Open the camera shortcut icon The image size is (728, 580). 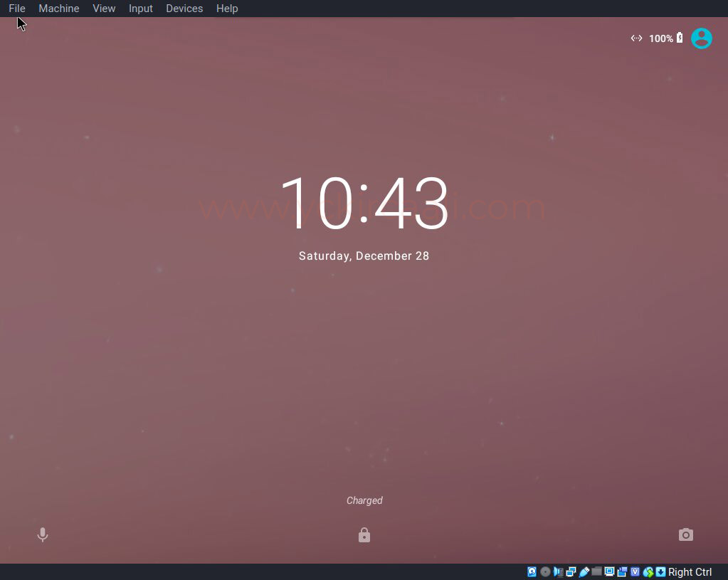point(685,534)
